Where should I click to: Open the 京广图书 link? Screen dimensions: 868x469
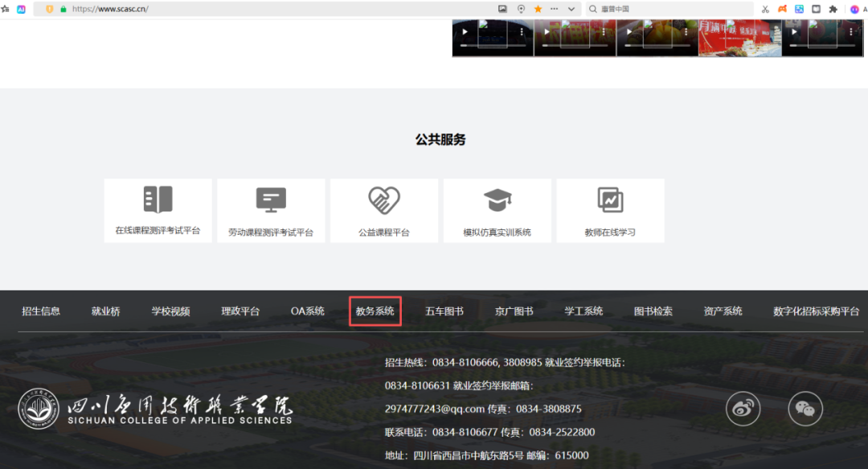(x=514, y=311)
